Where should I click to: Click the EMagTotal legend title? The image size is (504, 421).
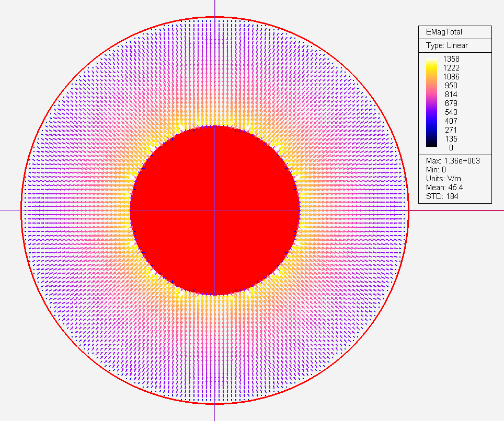[x=444, y=32]
